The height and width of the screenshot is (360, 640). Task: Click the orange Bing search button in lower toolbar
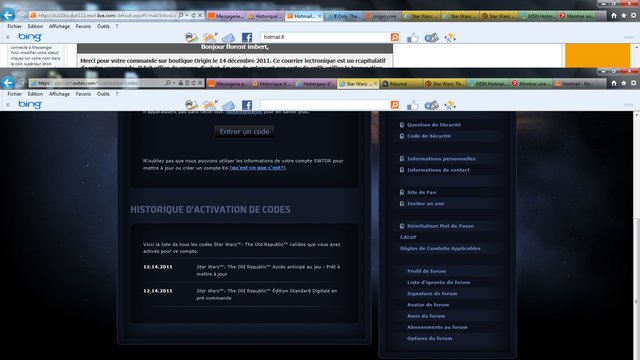coord(395,105)
